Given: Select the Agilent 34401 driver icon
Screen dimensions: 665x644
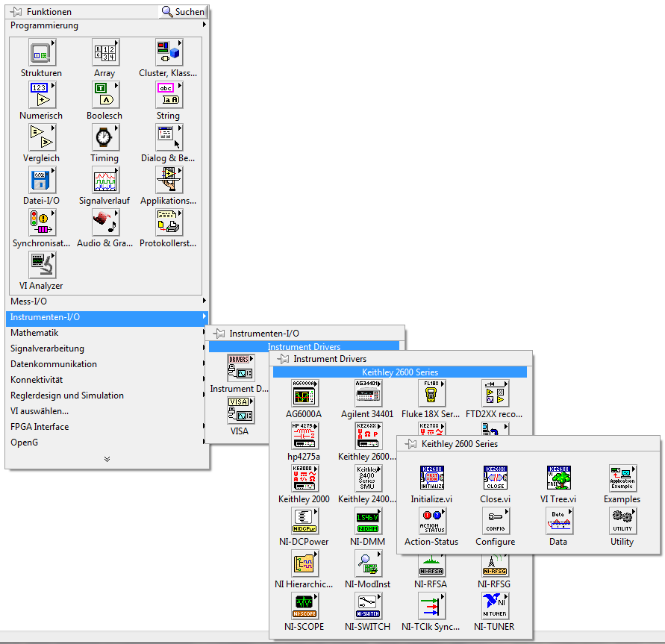Looking at the screenshot, I should 368,393.
